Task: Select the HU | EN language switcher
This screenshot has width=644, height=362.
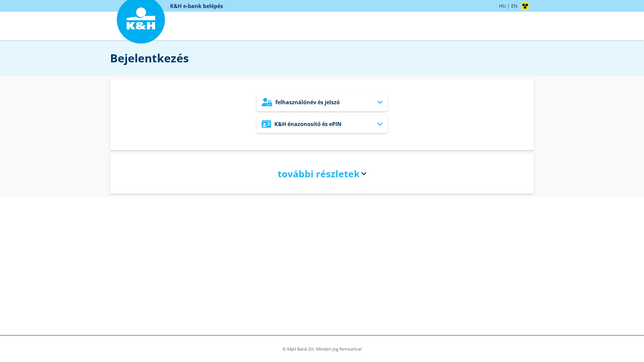Action: click(x=508, y=6)
